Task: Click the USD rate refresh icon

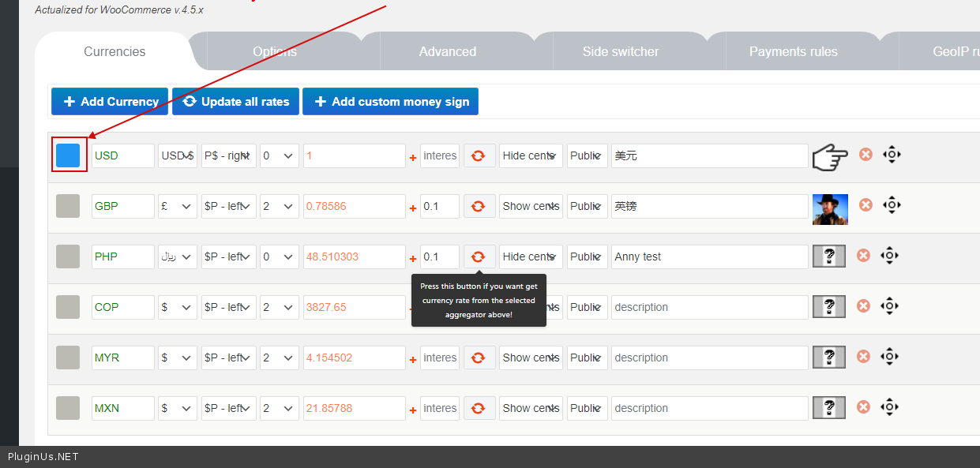Action: click(479, 155)
